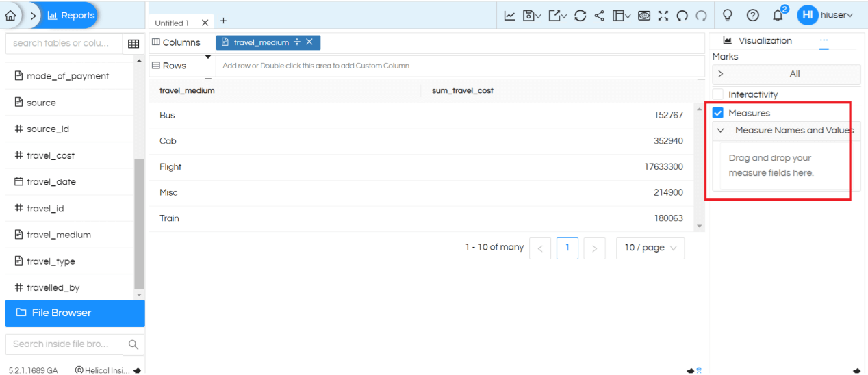
Task: Click the HI user avatar
Action: point(808,15)
